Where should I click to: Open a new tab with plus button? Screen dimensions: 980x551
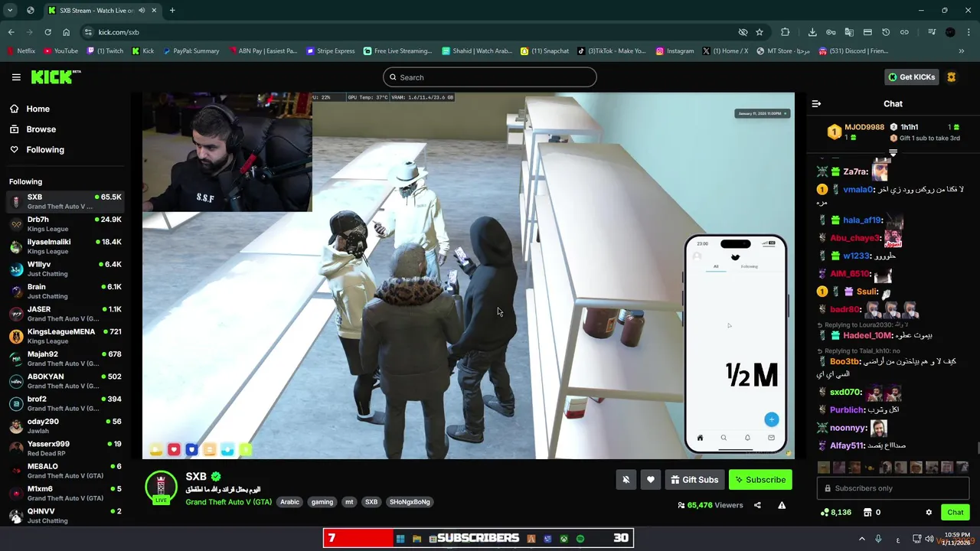coord(172,11)
